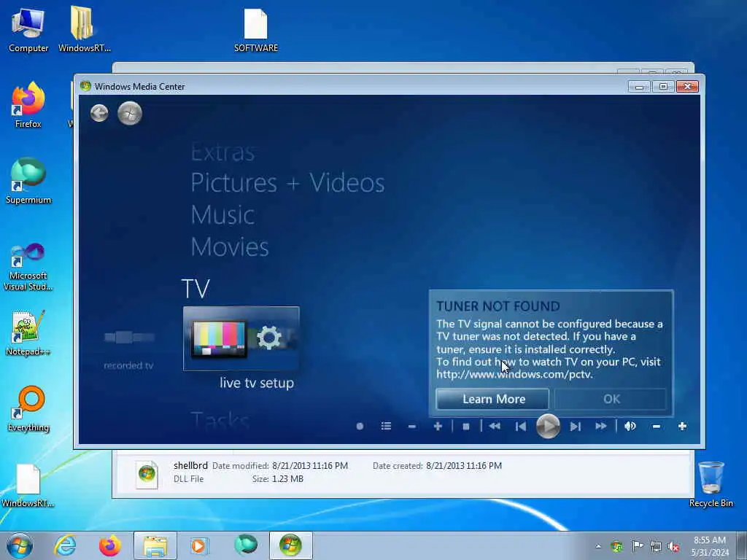
Task: Minimize the Windows Media Center window
Action: coord(639,87)
